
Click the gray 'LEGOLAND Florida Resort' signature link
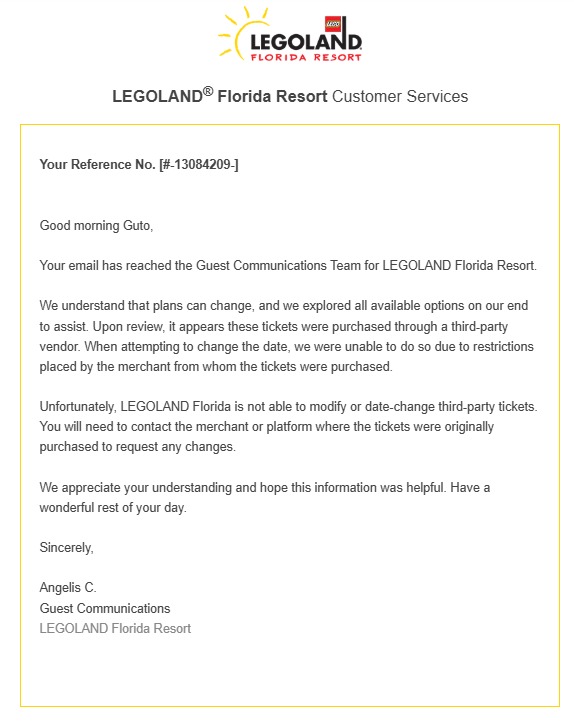click(115, 629)
